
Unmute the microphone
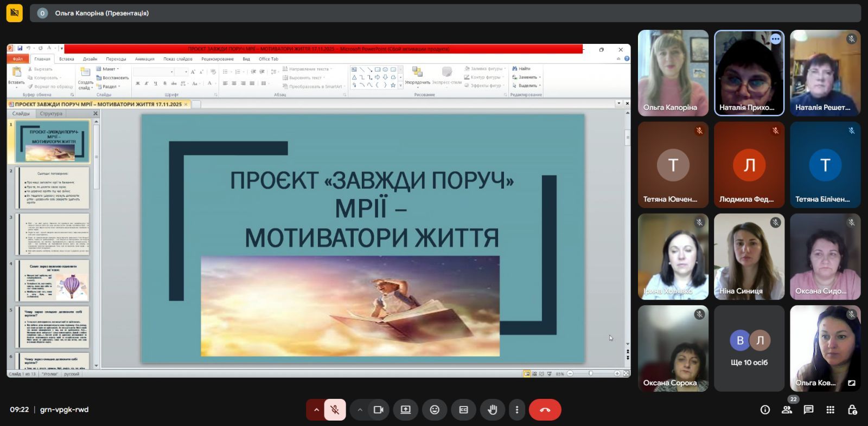click(x=335, y=410)
